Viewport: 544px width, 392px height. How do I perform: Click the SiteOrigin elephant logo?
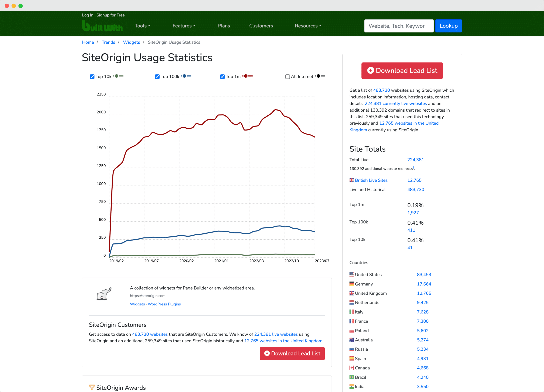(104, 293)
